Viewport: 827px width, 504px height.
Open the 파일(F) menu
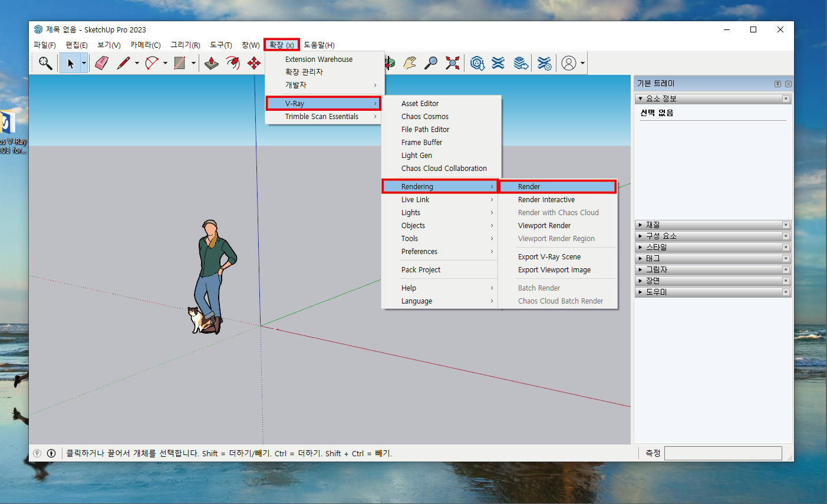coord(45,45)
